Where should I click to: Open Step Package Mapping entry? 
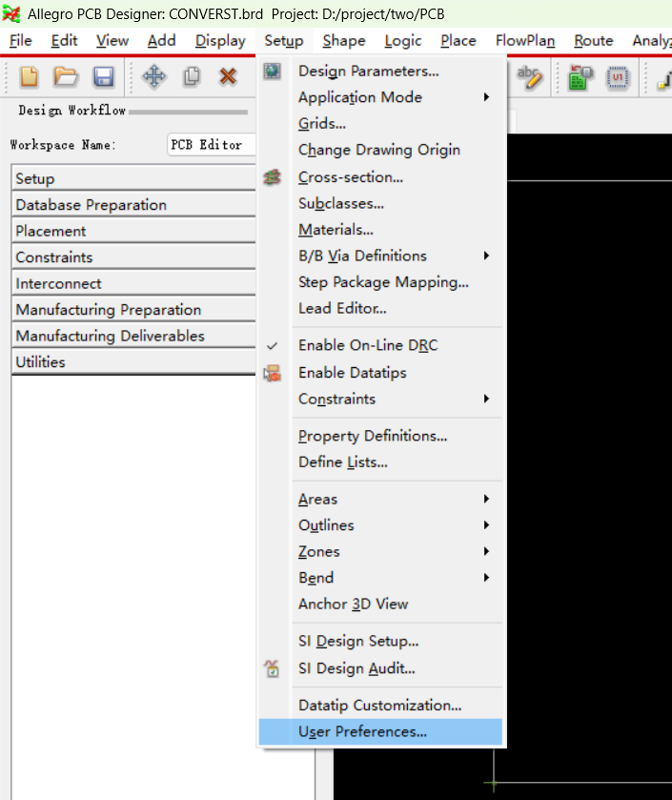coord(380,282)
